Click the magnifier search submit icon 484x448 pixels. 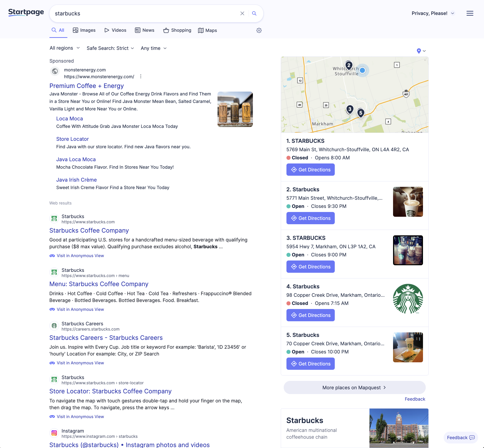[254, 13]
